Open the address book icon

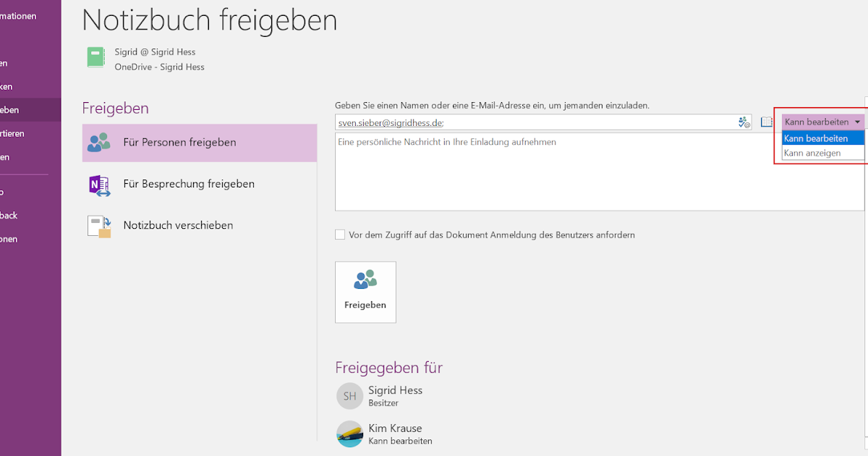[767, 122]
